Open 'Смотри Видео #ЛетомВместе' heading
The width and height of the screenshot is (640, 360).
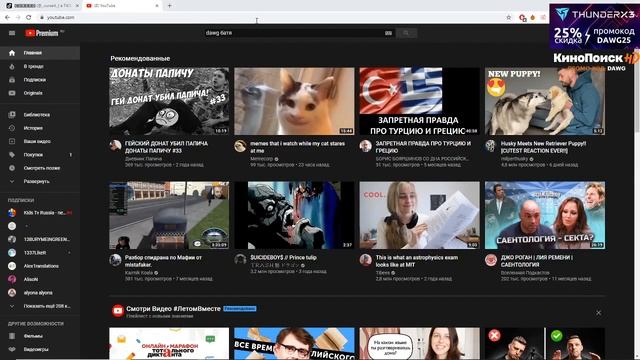pos(173,309)
